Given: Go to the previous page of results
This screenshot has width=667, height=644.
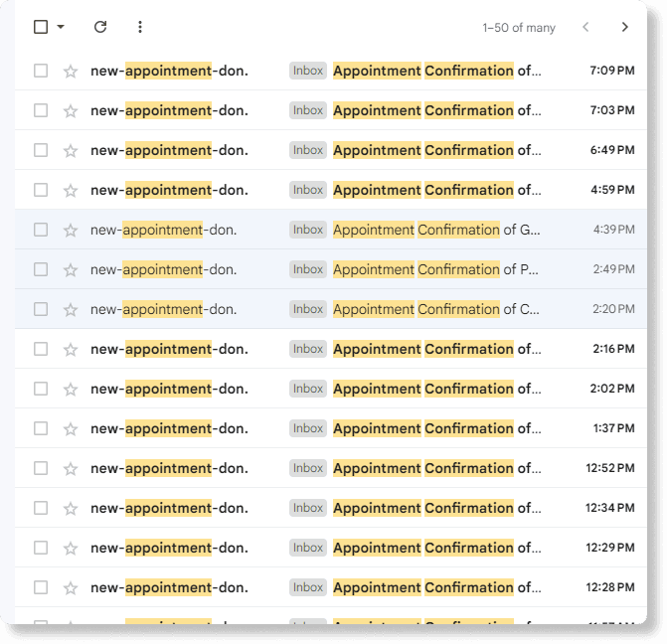Looking at the screenshot, I should pos(585,27).
